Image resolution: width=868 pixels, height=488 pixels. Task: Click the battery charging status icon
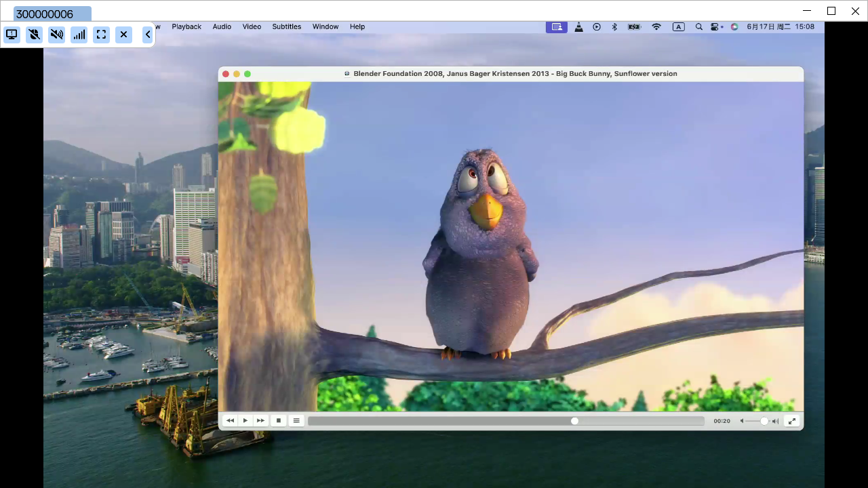635,27
